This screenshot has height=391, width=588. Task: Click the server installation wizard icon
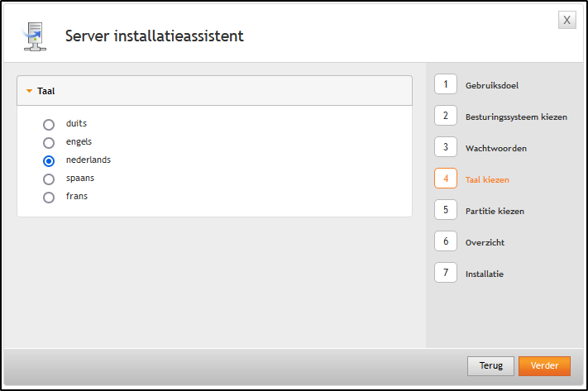[34, 36]
